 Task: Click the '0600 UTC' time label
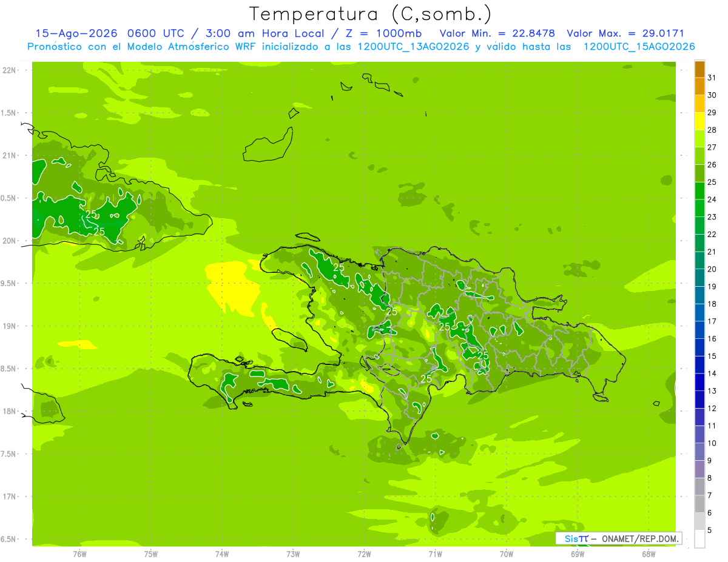[155, 34]
